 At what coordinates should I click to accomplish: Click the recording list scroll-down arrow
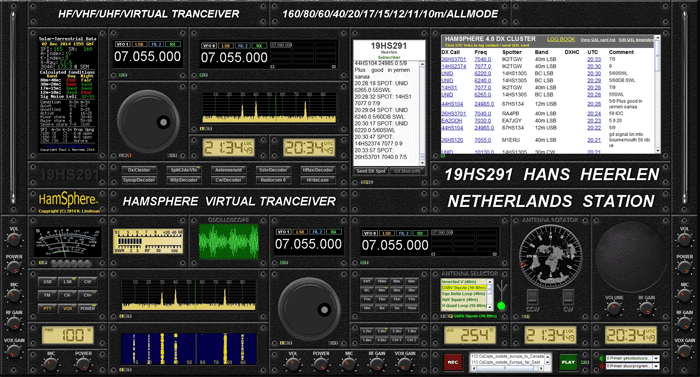click(547, 362)
